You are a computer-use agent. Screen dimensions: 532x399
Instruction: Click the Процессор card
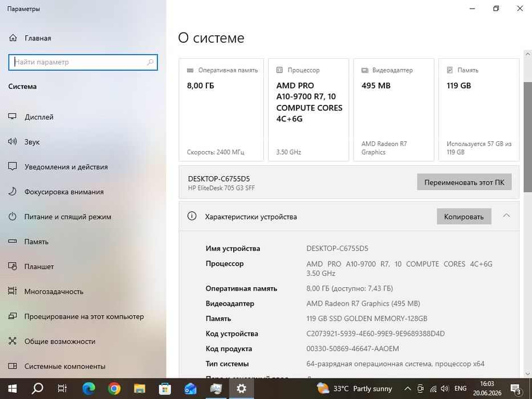click(x=308, y=110)
